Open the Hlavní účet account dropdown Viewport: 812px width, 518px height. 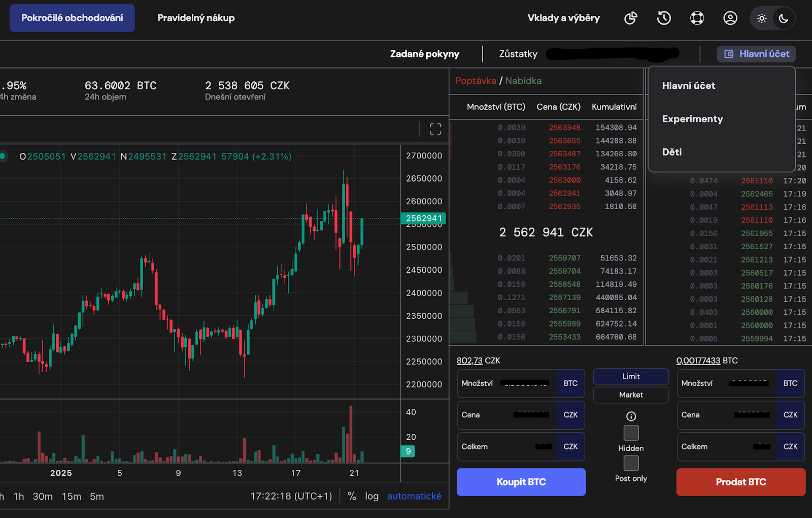(756, 54)
